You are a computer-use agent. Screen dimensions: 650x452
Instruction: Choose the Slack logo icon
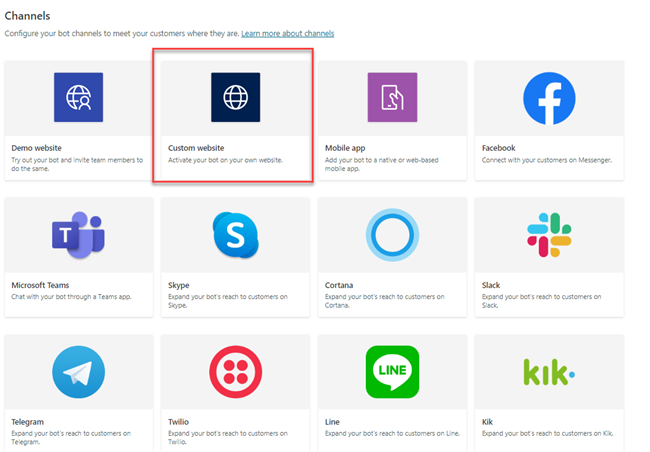click(x=549, y=235)
